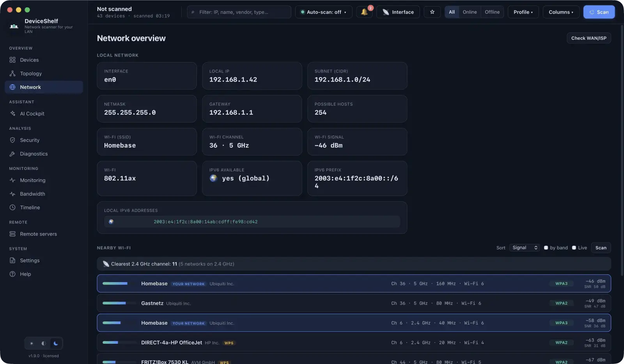The height and width of the screenshot is (364, 624).
Task: Open the Columns dropdown
Action: tap(561, 12)
